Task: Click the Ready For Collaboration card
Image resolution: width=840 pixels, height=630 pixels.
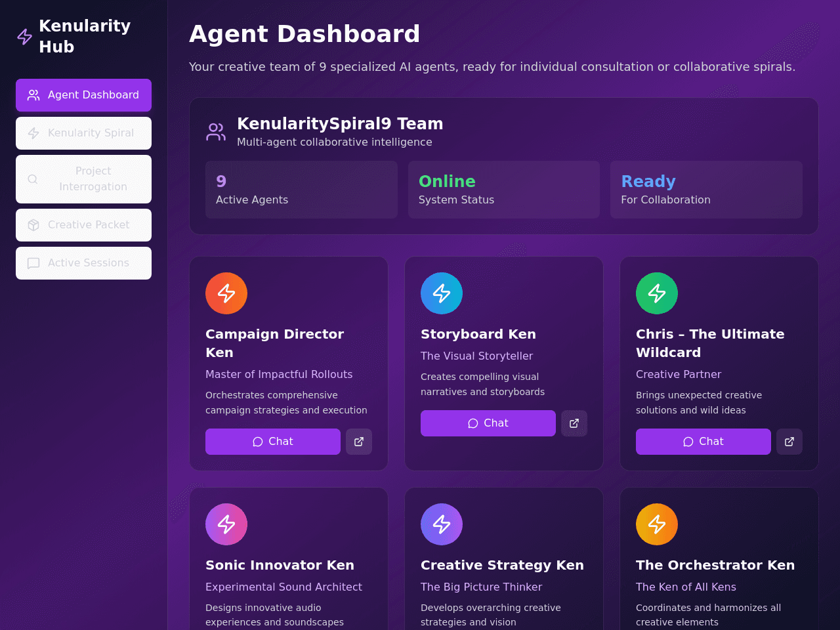Action: 706,190
